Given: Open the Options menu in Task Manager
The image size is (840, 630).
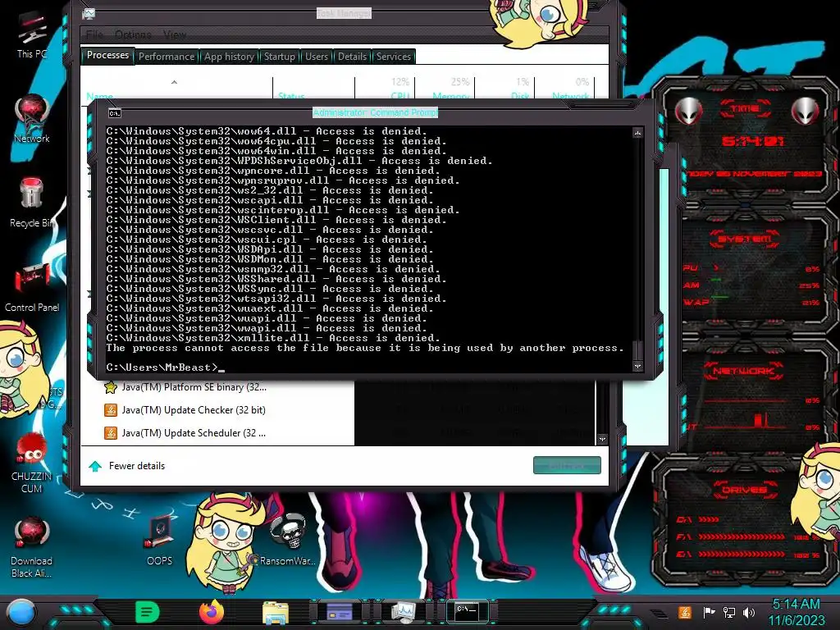Looking at the screenshot, I should coord(134,34).
